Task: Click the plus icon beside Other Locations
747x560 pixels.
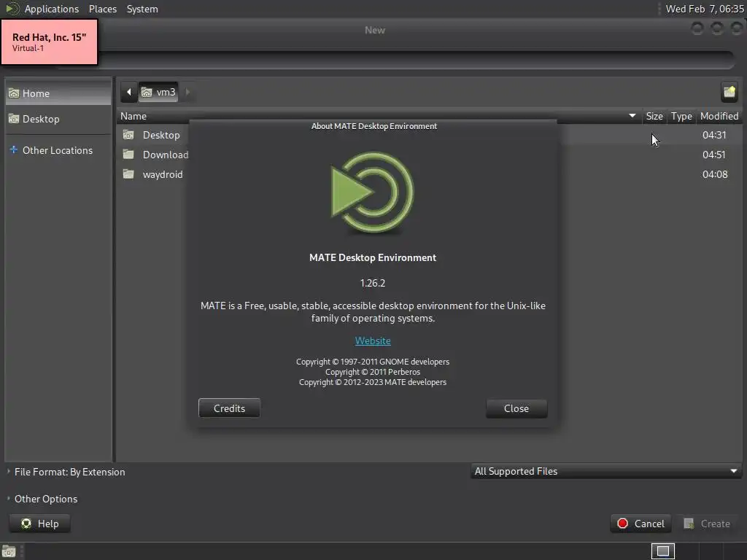Action: (13, 149)
